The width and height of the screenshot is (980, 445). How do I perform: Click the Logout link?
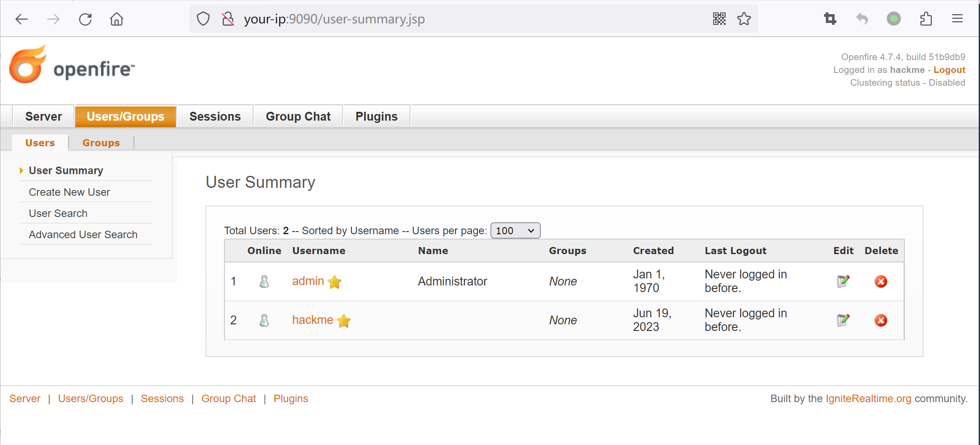[949, 70]
